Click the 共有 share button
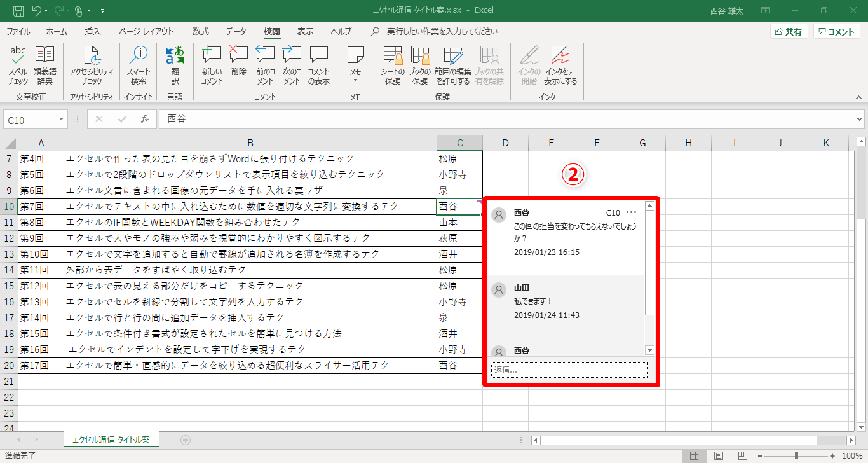 coord(789,32)
